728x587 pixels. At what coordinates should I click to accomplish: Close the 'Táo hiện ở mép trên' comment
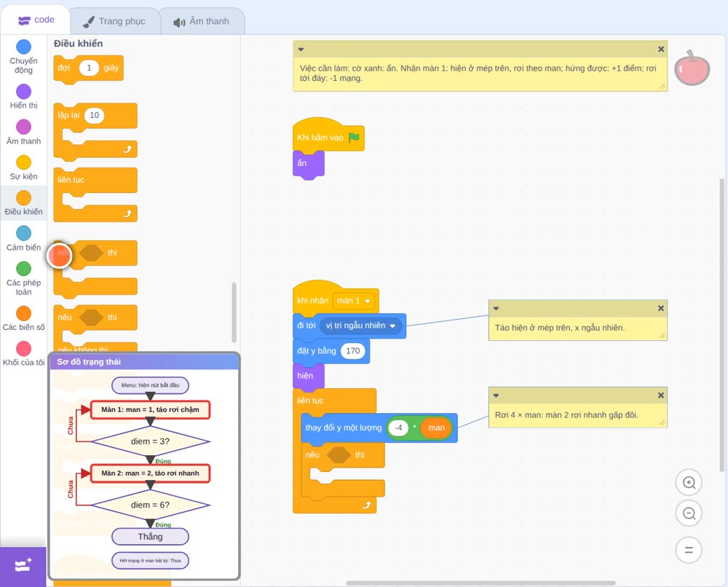[661, 308]
